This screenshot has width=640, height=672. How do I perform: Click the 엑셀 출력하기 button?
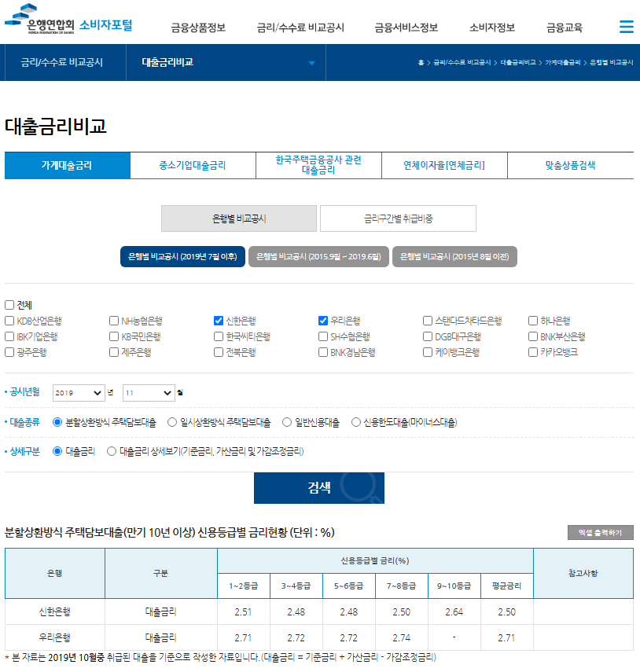pyautogui.click(x=600, y=533)
